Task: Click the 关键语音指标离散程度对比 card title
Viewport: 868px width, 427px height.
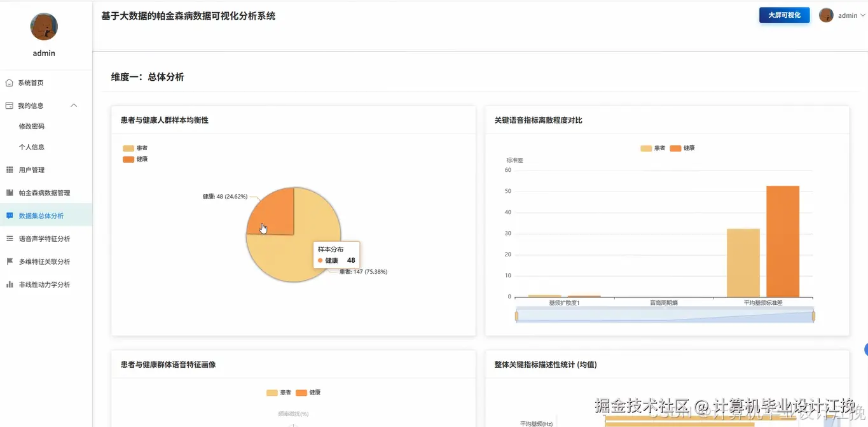Action: pyautogui.click(x=538, y=120)
